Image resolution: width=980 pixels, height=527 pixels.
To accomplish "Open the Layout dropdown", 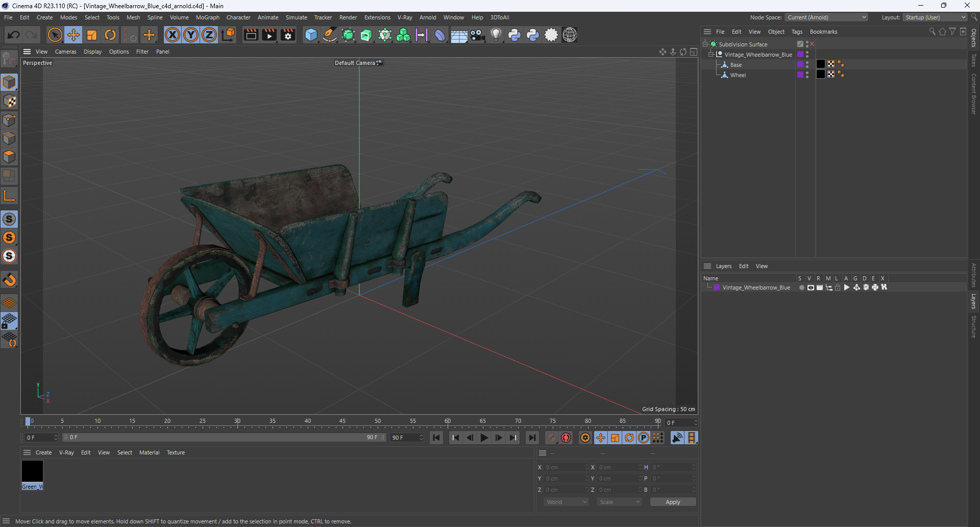I will 935,17.
